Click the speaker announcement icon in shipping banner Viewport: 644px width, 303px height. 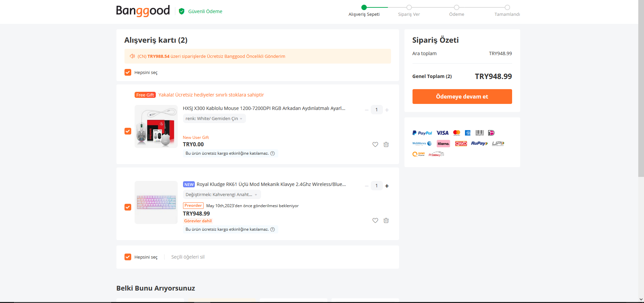pos(132,56)
